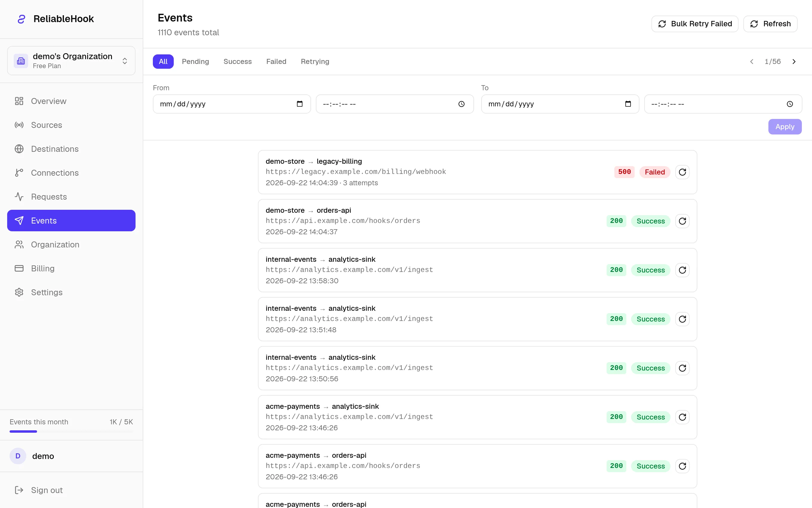812x508 pixels.
Task: Click the ReliableHook logo icon
Action: pyautogui.click(x=21, y=19)
